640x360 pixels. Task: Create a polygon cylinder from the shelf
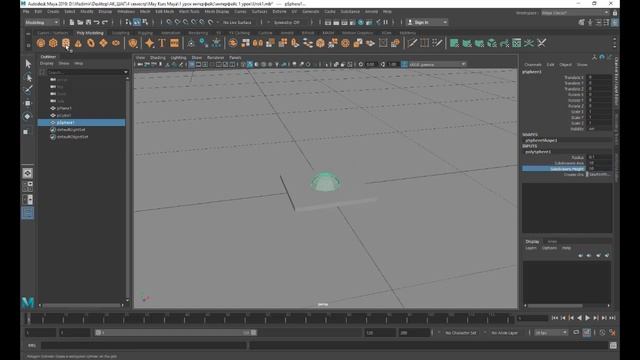[x=66, y=43]
